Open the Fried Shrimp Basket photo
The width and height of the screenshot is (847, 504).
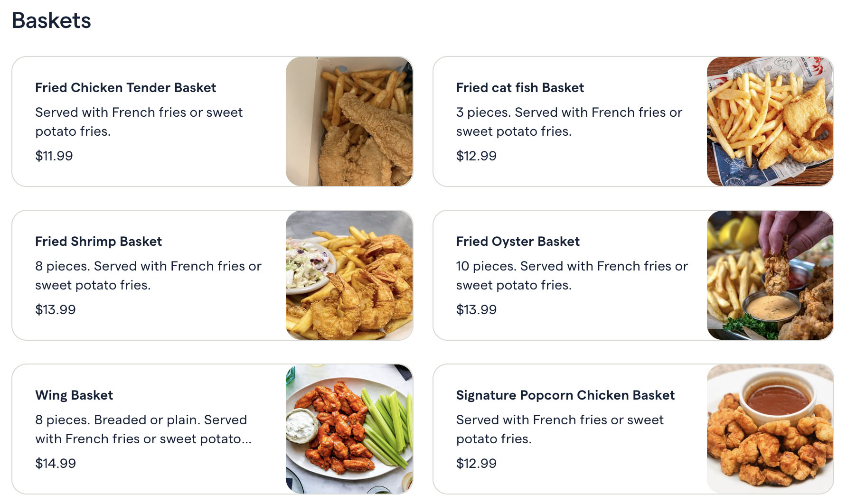click(x=349, y=275)
